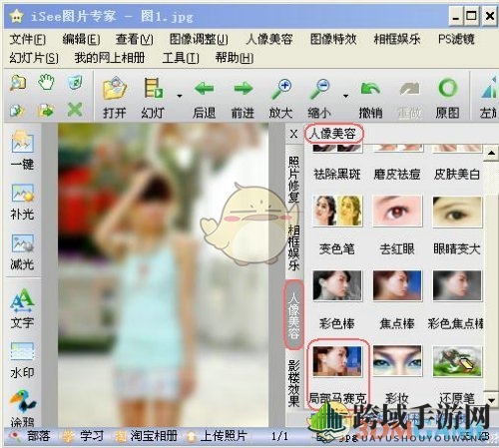499x448 pixels.
Task: Click the green X delete icon
Action: [x=75, y=110]
